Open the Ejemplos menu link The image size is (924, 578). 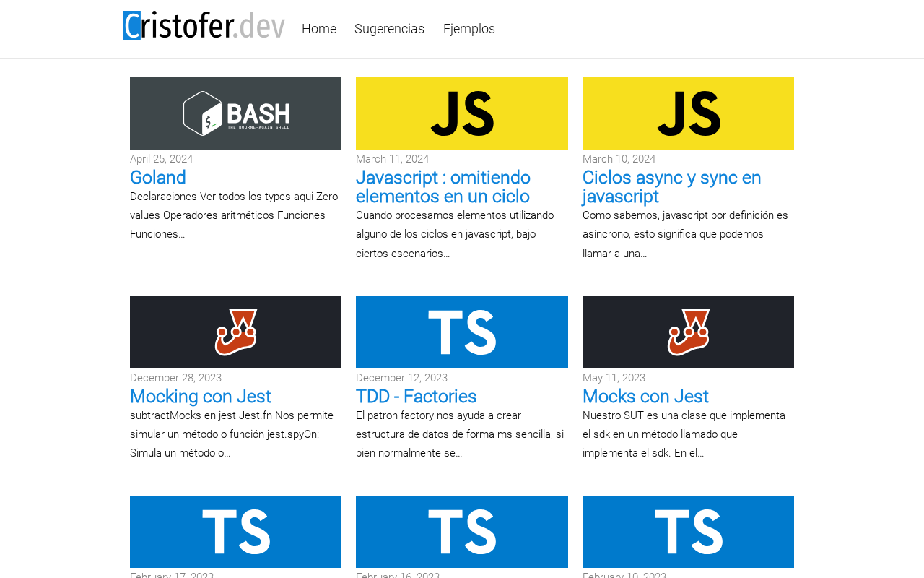(x=469, y=29)
